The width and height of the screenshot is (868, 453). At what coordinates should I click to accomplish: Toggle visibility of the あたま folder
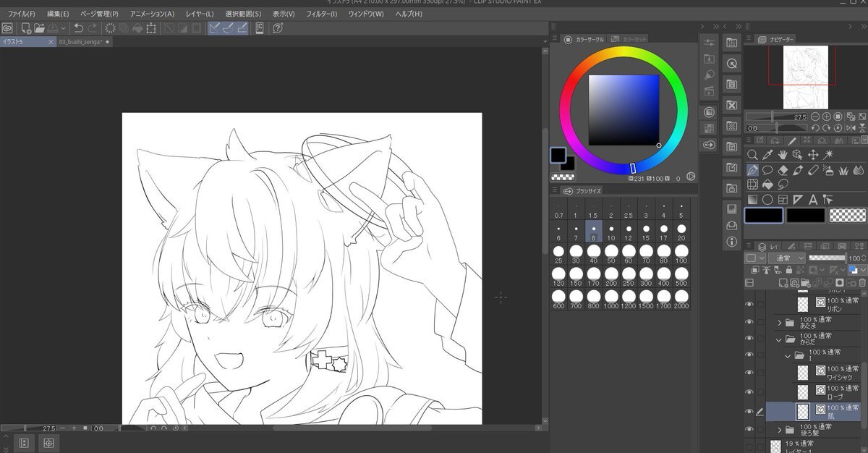[x=749, y=323]
